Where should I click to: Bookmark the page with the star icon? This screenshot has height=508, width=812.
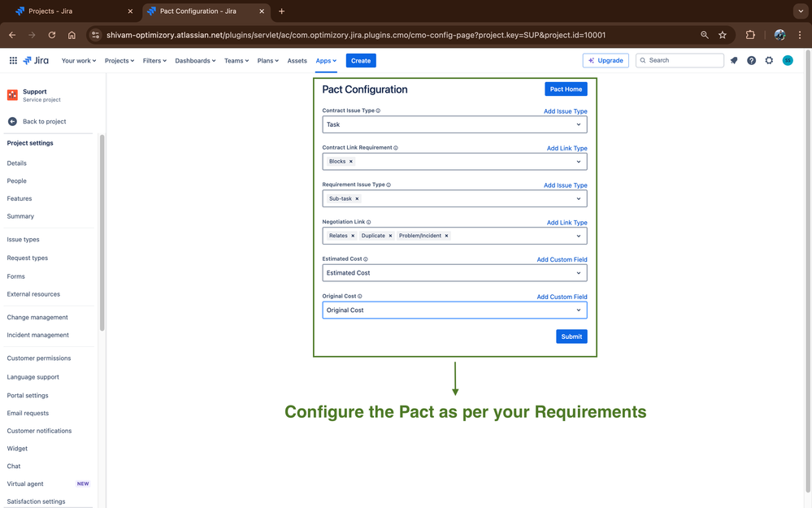click(x=723, y=35)
